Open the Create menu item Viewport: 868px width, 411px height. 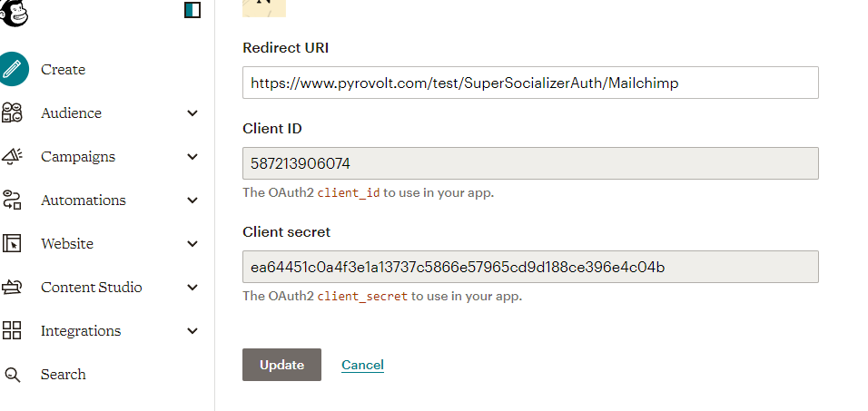pos(63,69)
